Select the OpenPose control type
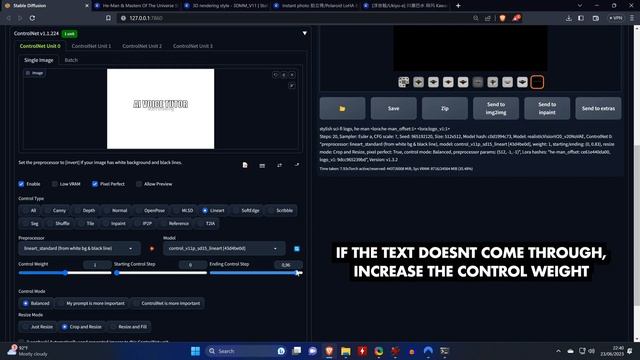 tap(151, 211)
